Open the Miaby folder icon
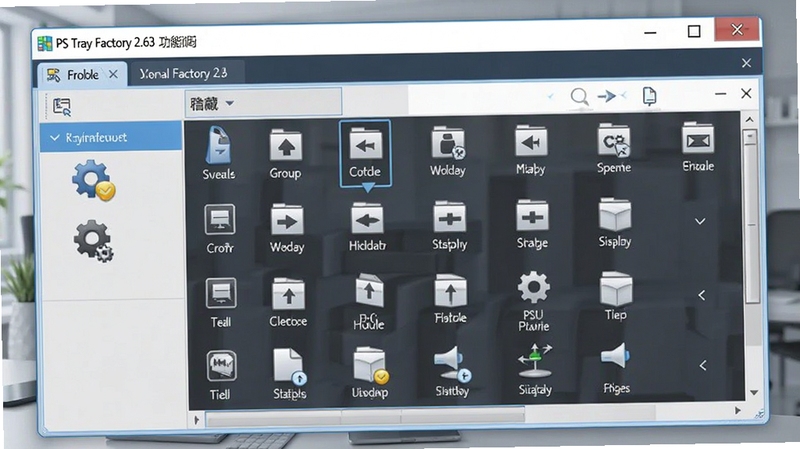 coord(531,141)
